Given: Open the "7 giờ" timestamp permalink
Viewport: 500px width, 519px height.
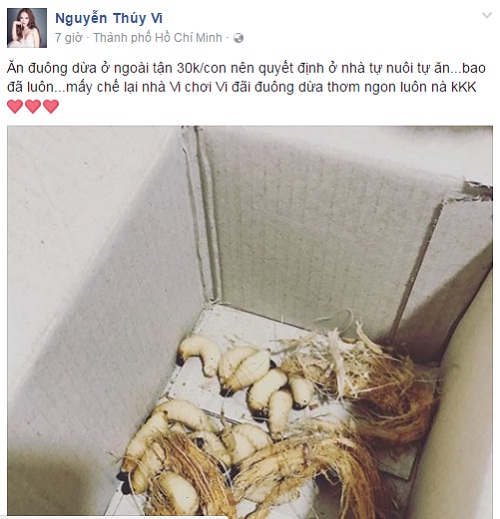Looking at the screenshot, I should pyautogui.click(x=68, y=38).
